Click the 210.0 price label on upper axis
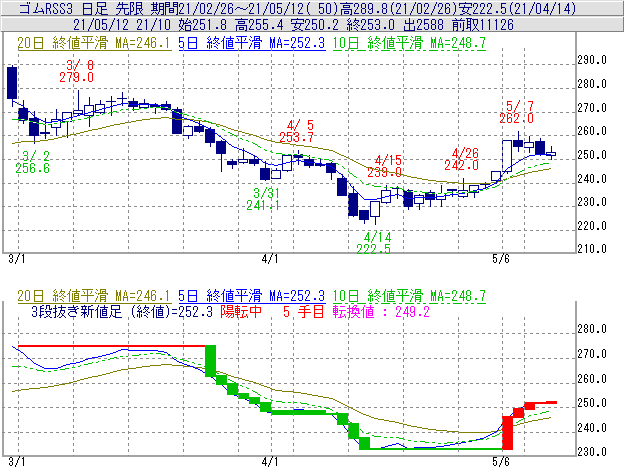This screenshot has width=624, height=473. coord(592,249)
